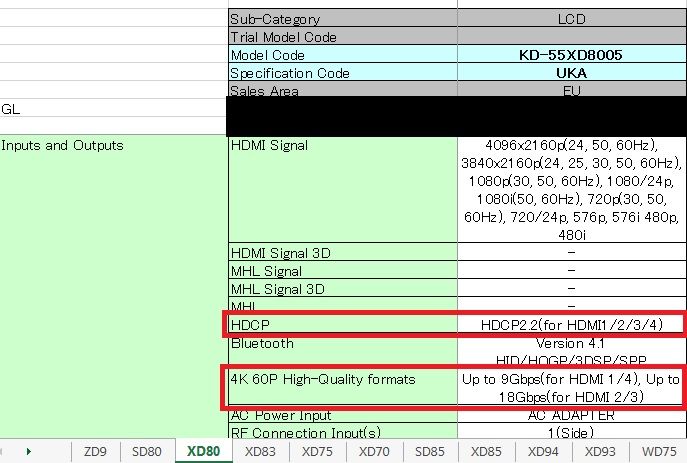Viewport: 687px width, 463px height.
Task: Select the HDCP2.2 value cell
Action: point(571,325)
